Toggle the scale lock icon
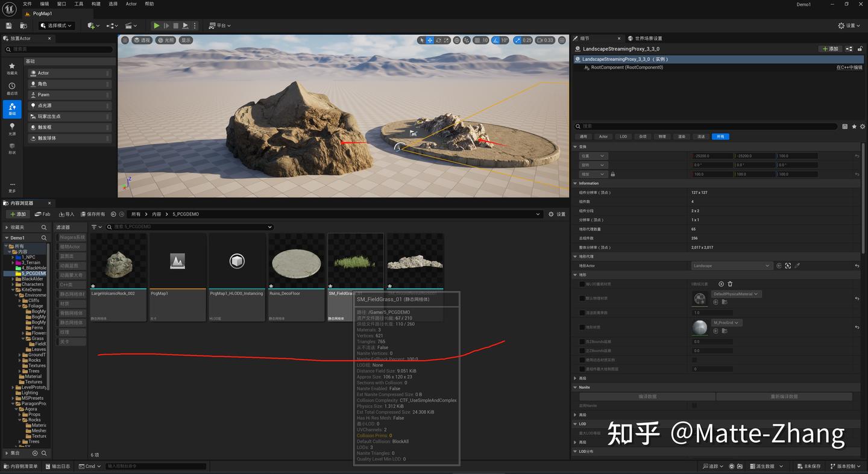The height and width of the screenshot is (474, 868). pyautogui.click(x=612, y=174)
